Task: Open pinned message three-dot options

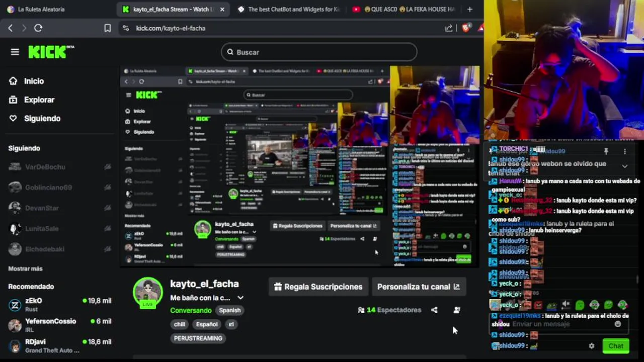Action: (625, 151)
